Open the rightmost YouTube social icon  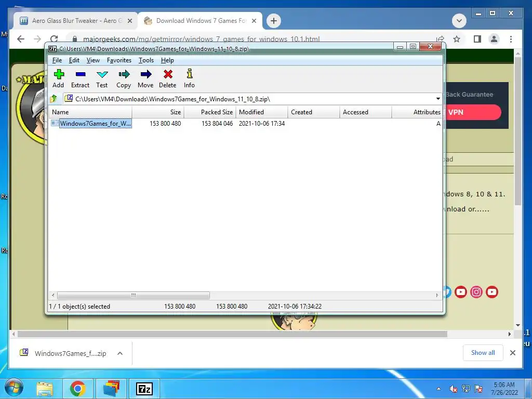pos(492,292)
